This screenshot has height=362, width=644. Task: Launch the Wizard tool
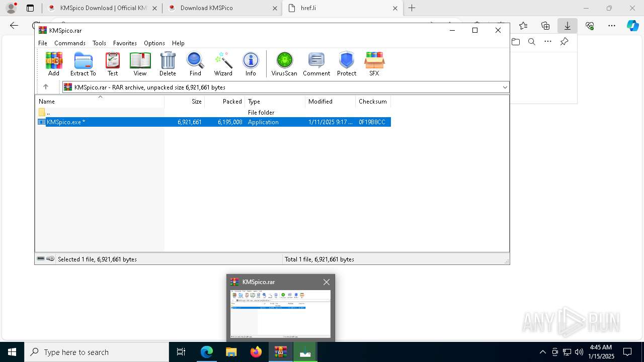point(223,64)
